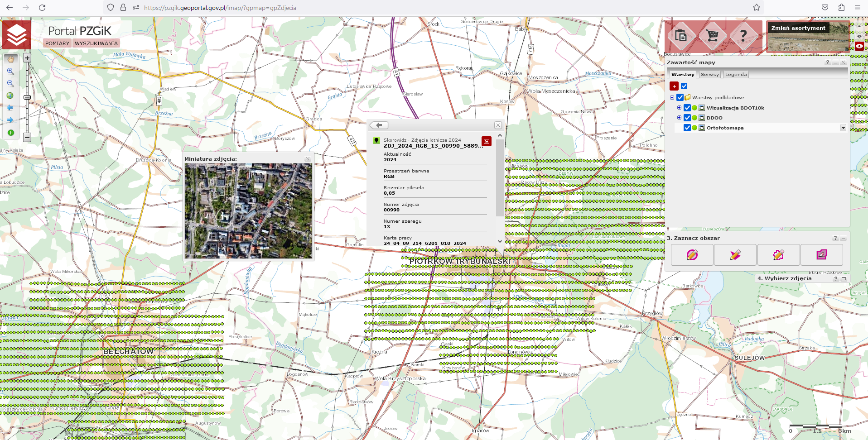Select the hand pan tool
This screenshot has height=440, width=868.
coord(11,59)
